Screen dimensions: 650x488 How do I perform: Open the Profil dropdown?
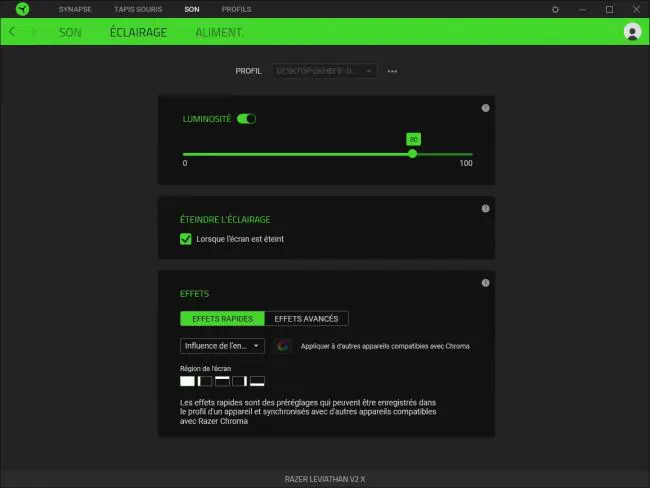click(x=324, y=71)
